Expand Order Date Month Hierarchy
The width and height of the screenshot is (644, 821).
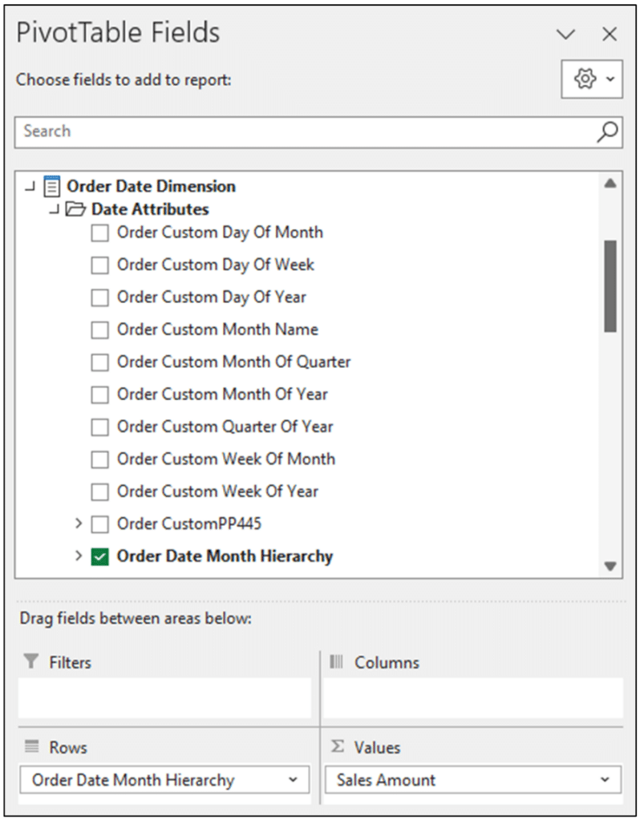(x=78, y=556)
